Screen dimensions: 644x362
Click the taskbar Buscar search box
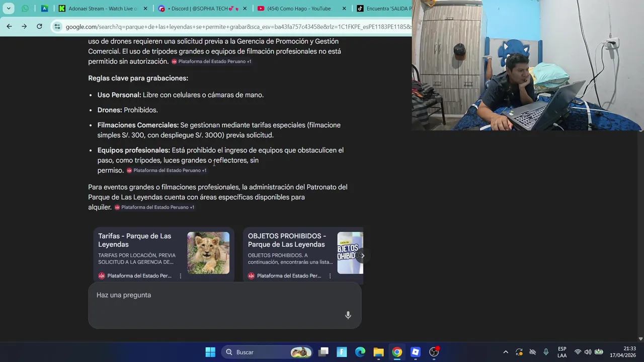click(267, 352)
